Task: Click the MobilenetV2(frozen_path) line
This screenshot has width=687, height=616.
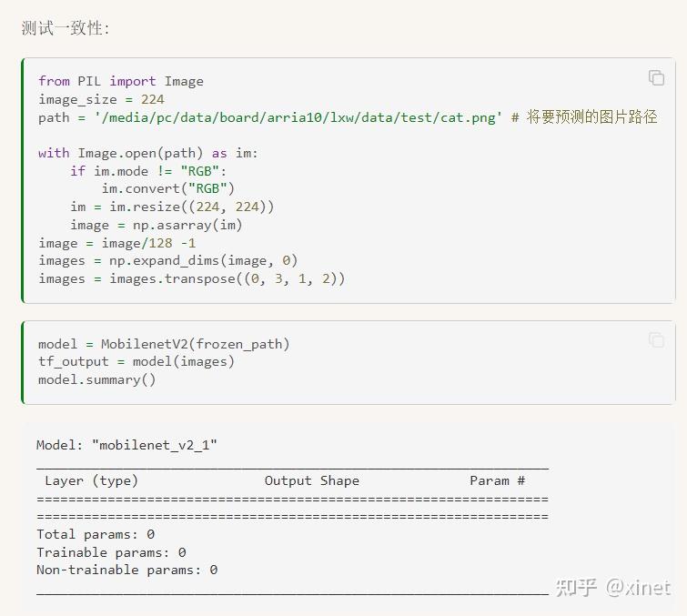Action: click(164, 344)
